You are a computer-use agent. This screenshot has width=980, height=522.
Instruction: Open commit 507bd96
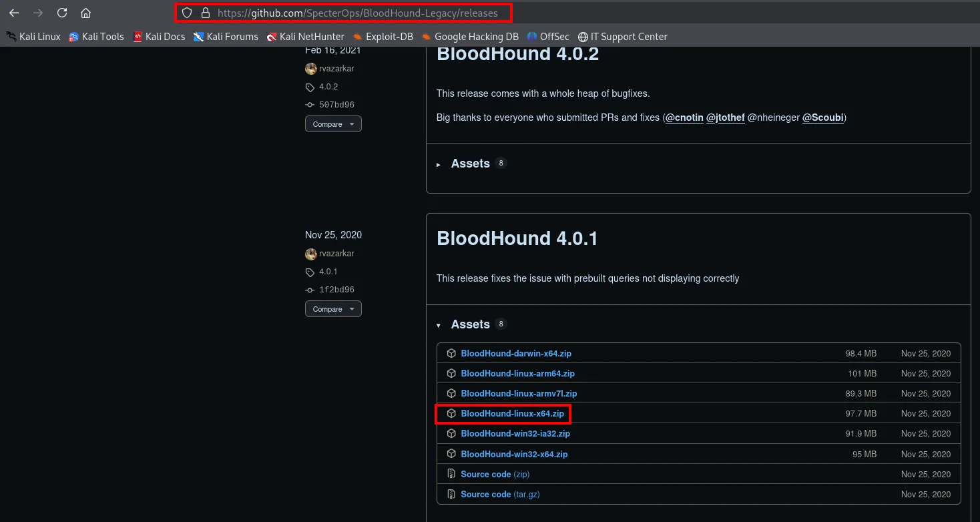336,105
